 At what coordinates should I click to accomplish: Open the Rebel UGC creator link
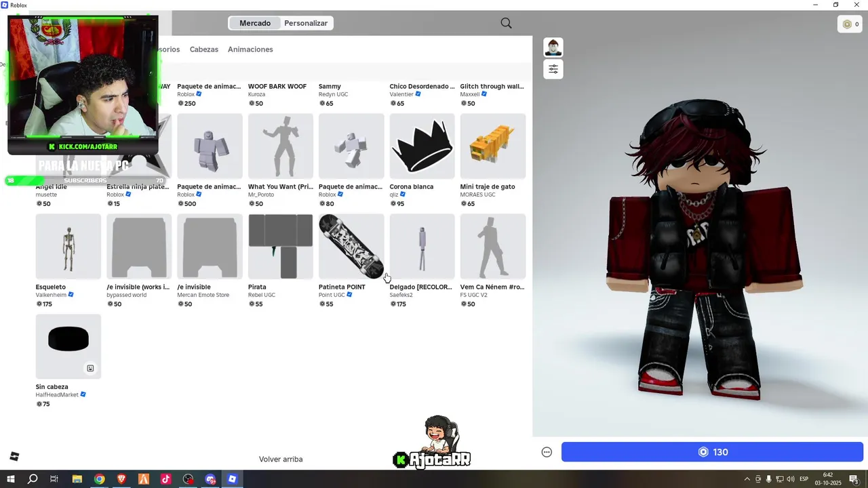(x=262, y=295)
